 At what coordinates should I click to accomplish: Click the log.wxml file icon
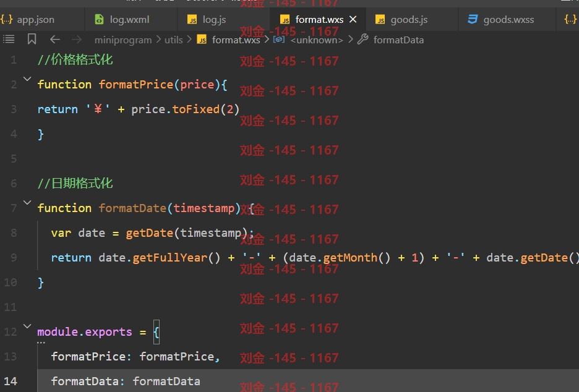coord(100,19)
